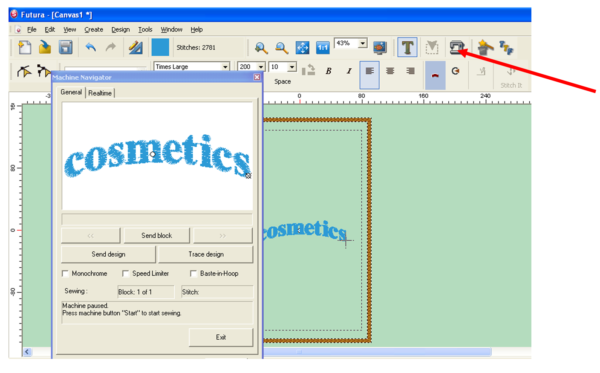The width and height of the screenshot is (600, 373).
Task: Open the 10 spacing dropdown
Action: (292, 67)
